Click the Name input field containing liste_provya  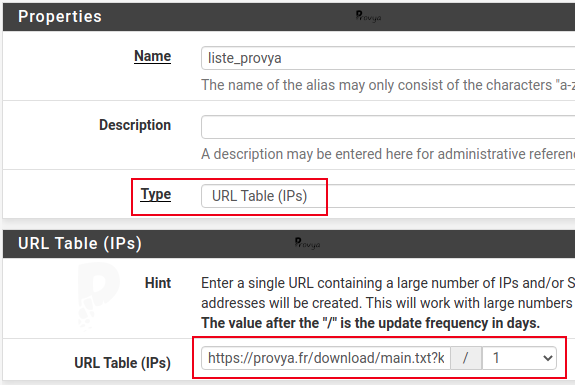click(x=388, y=58)
